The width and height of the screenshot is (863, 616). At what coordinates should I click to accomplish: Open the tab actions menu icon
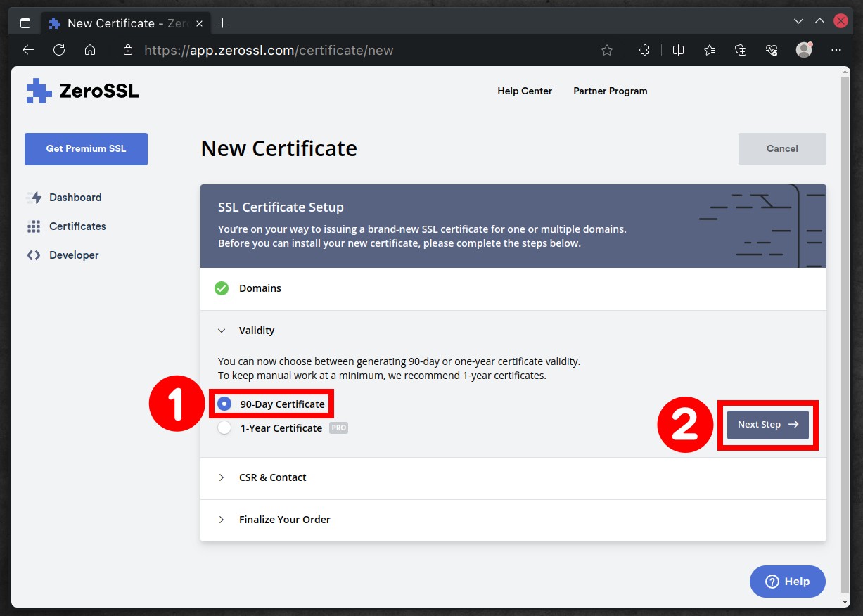click(25, 23)
